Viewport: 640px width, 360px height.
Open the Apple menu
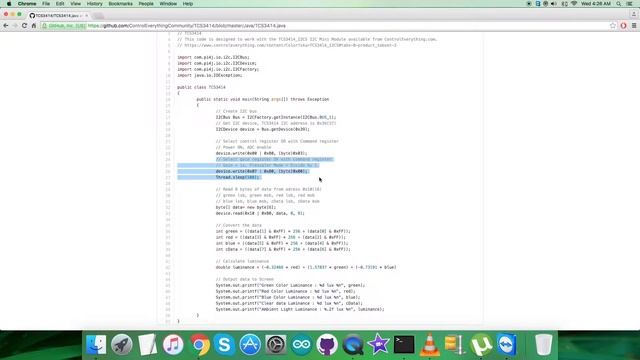tap(9, 4)
